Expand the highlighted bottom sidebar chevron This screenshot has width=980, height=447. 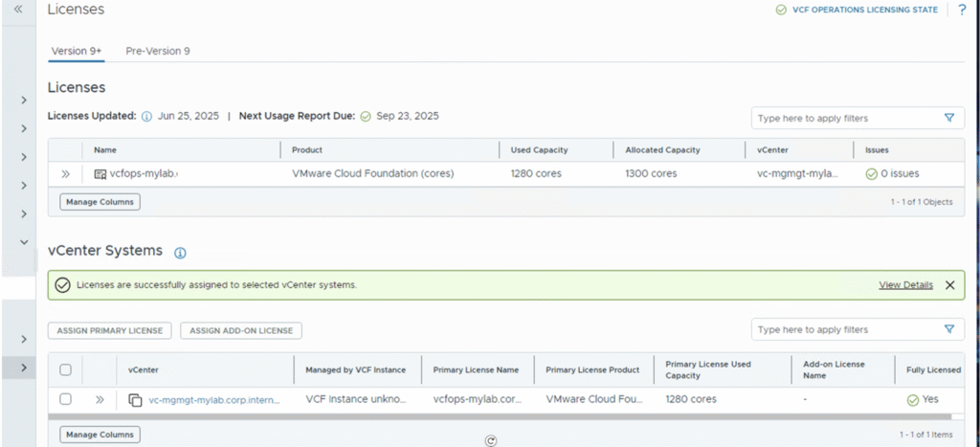(x=24, y=368)
